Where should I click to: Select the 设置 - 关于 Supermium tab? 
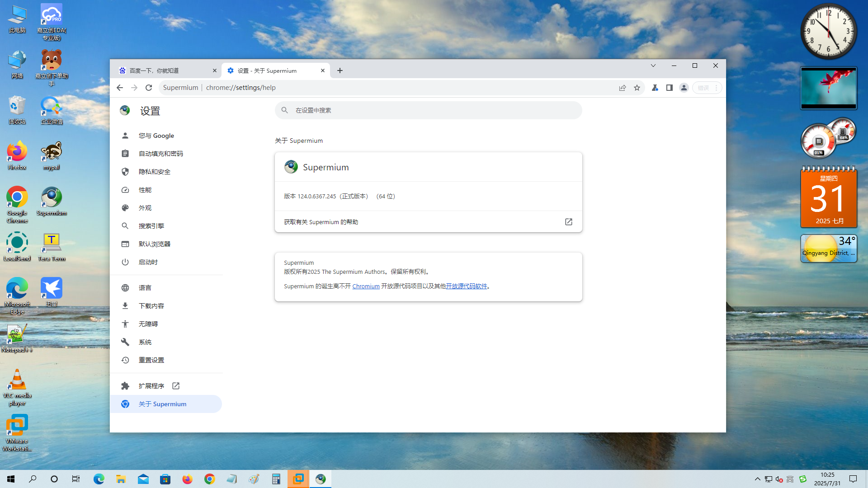tap(276, 70)
